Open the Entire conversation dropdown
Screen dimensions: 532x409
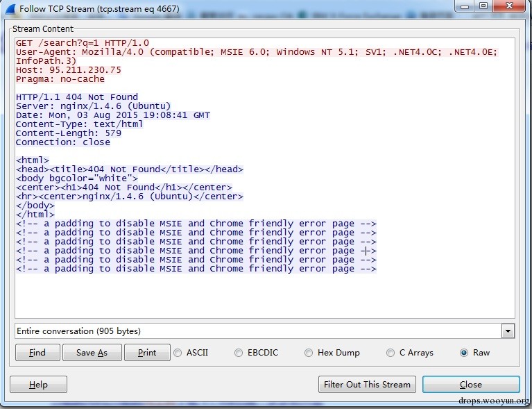[x=508, y=331]
